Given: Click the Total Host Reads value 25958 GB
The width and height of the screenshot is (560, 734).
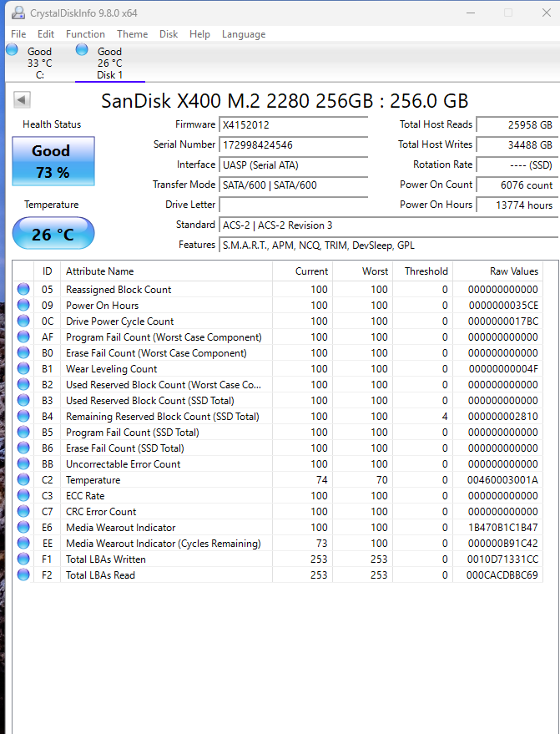Looking at the screenshot, I should [517, 125].
